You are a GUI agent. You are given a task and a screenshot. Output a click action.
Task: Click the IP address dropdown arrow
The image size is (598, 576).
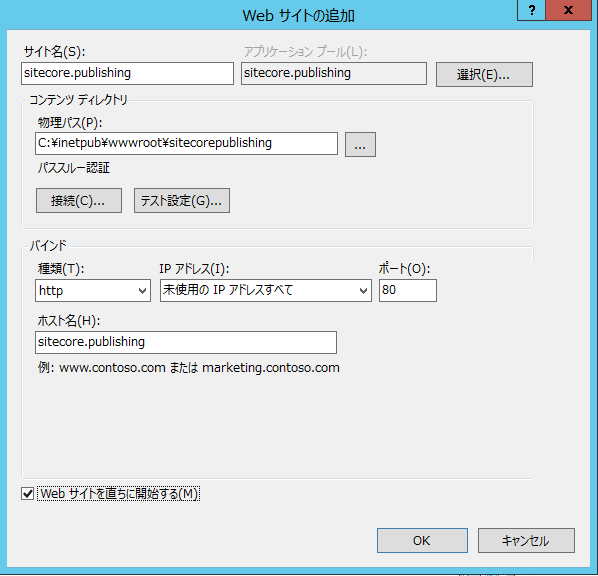pyautogui.click(x=363, y=291)
